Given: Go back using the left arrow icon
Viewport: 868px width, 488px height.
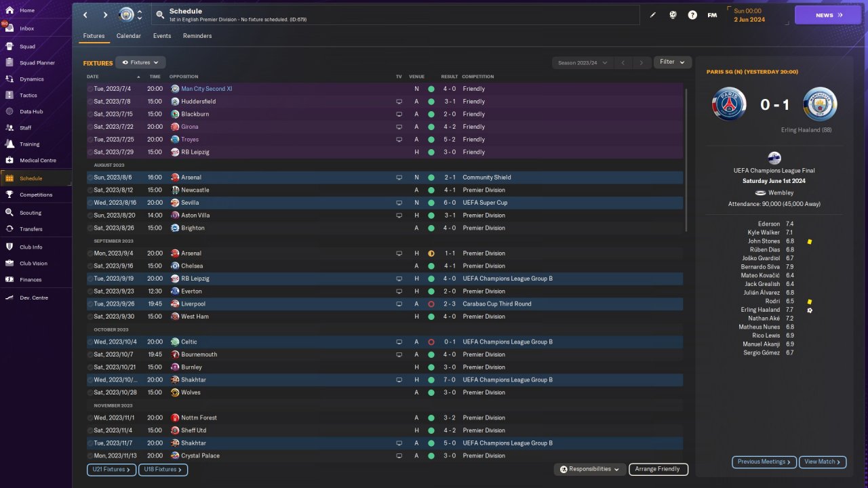Looking at the screenshot, I should coord(85,15).
